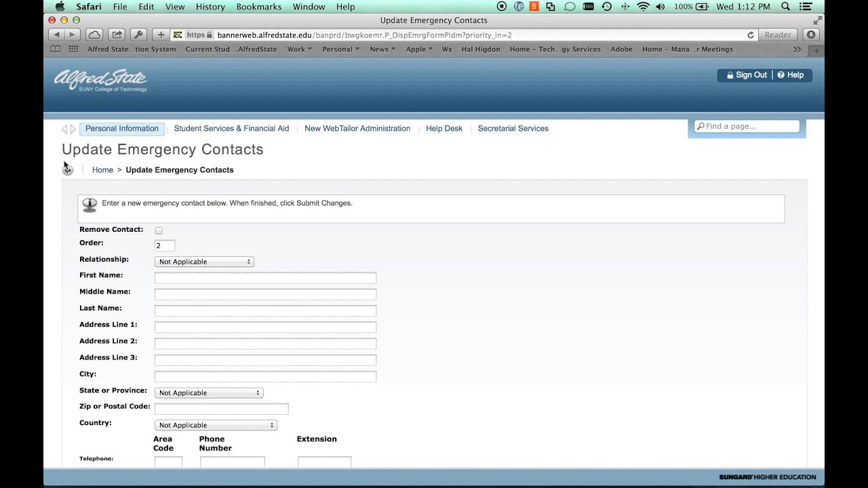Viewport: 868px width, 488px height.
Task: Click the Safari back arrow button
Action: click(56, 35)
